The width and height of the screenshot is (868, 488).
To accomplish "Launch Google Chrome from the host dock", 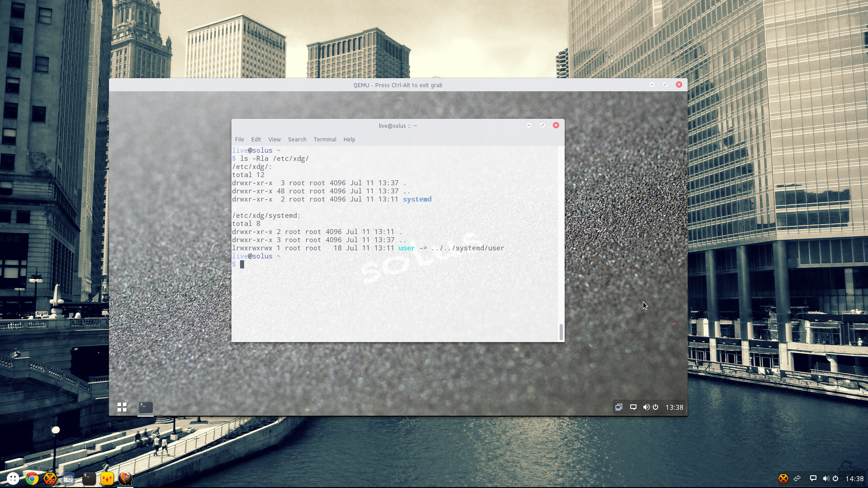I will (x=32, y=479).
